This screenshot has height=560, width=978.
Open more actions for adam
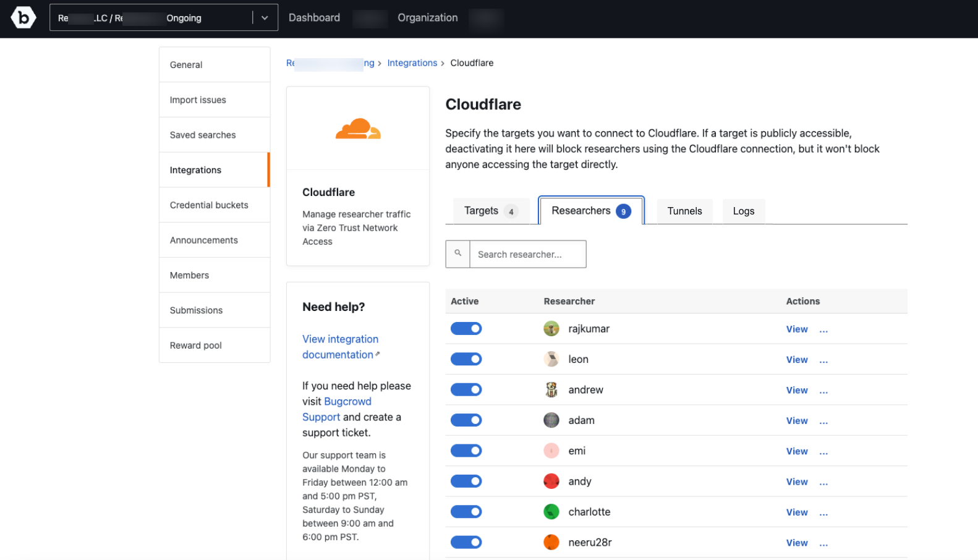pos(823,422)
